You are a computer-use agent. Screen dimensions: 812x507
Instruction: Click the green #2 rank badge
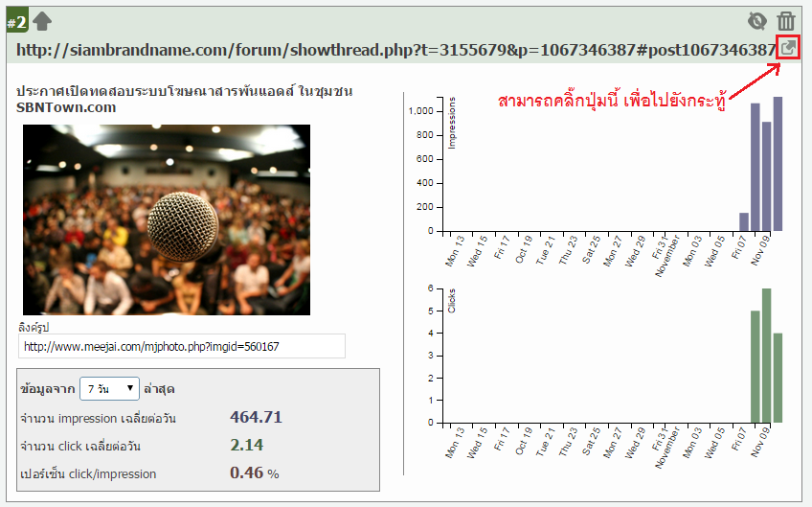tap(17, 22)
